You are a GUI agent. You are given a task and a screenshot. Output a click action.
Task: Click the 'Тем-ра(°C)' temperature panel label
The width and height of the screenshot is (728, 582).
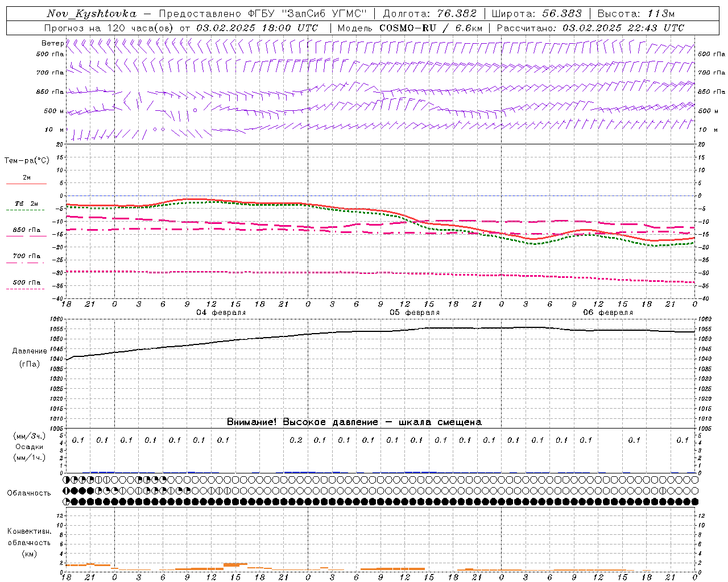click(x=27, y=161)
